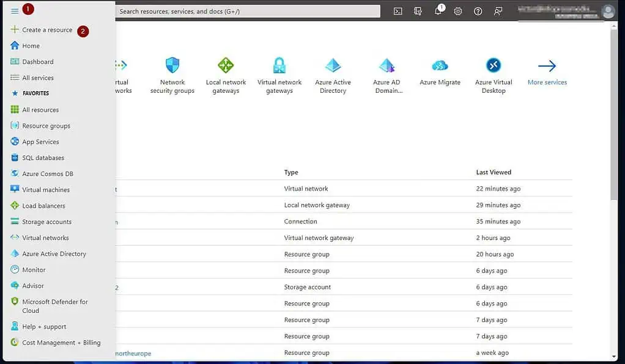Image resolution: width=625 pixels, height=364 pixels.
Task: Open Cloud Shell from top bar
Action: coord(398,11)
